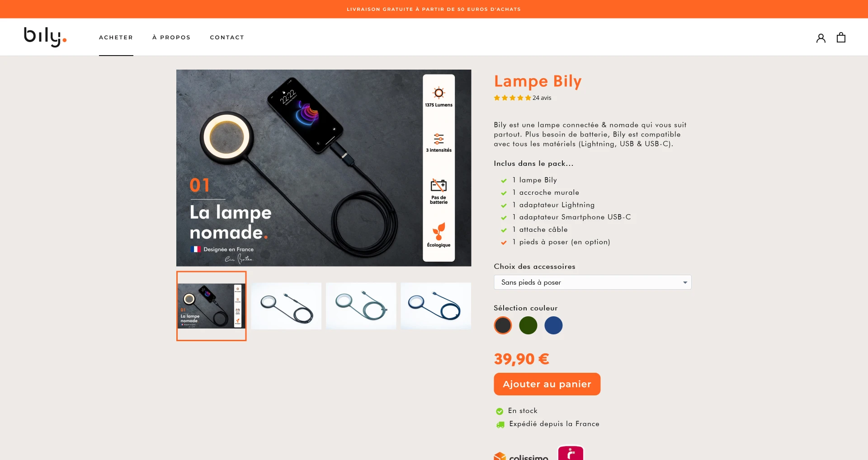Click the 3 intensités sliders icon
The width and height of the screenshot is (868, 460).
(x=439, y=139)
